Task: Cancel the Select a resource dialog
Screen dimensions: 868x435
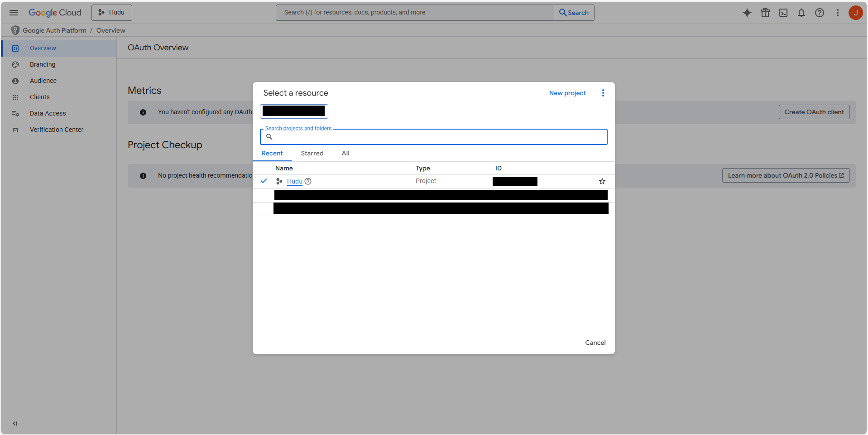Action: point(595,343)
